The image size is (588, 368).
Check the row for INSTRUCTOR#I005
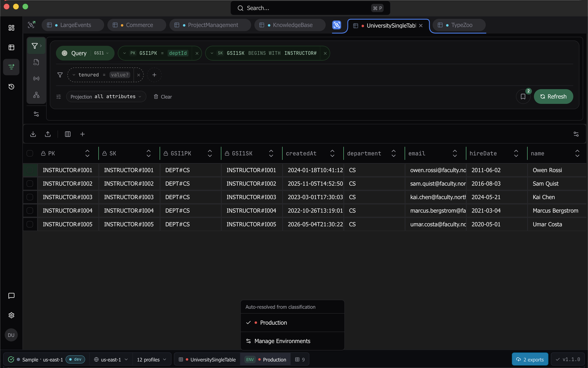[x=30, y=224]
